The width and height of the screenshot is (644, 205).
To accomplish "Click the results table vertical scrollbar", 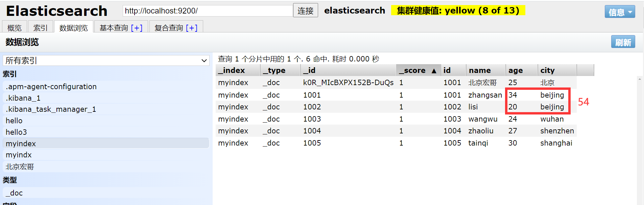I will coord(639,140).
